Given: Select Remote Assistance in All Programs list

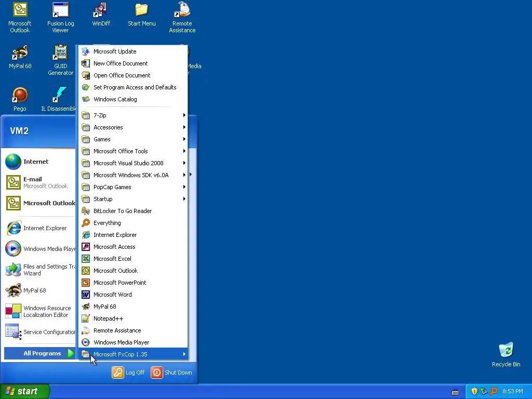Looking at the screenshot, I should 133,330.
